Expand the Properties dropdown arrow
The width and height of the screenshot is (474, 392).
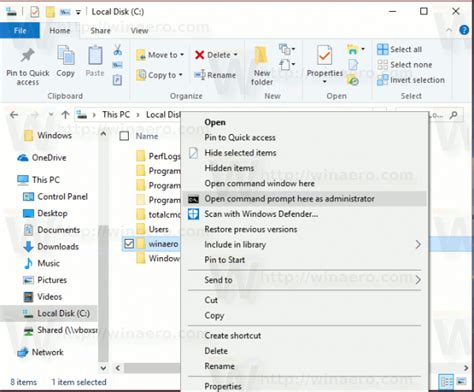tap(324, 81)
